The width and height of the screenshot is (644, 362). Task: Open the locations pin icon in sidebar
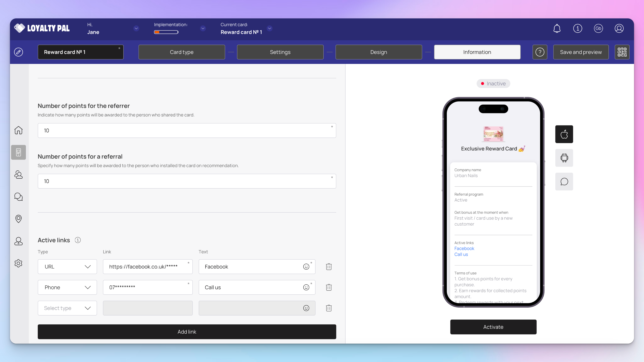point(19,219)
